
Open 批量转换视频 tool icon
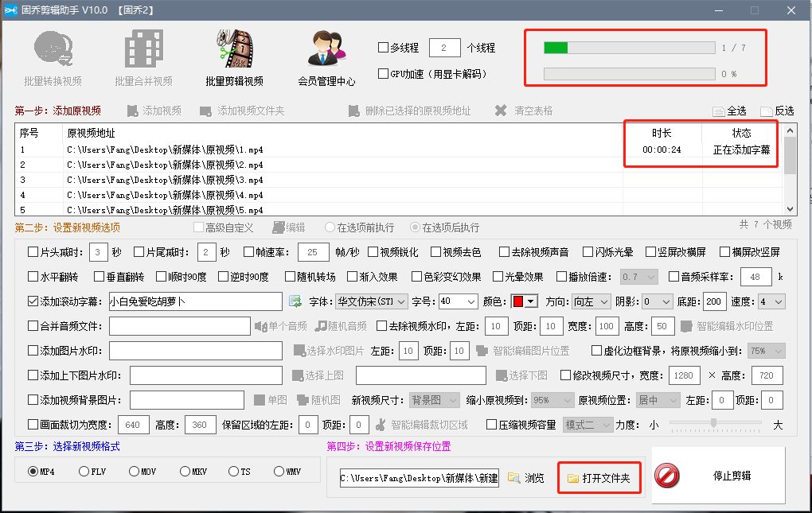click(53, 48)
